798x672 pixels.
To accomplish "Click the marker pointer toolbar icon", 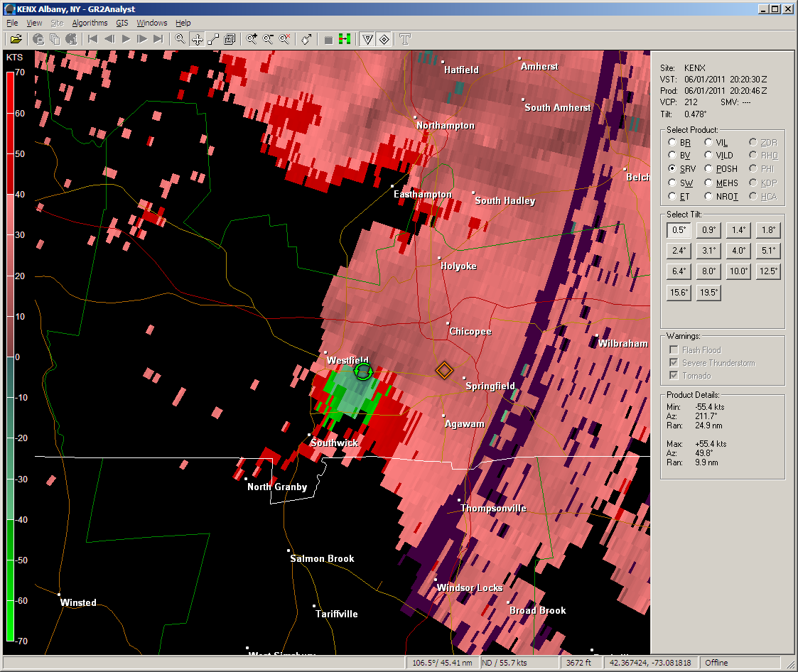I will tap(306, 39).
